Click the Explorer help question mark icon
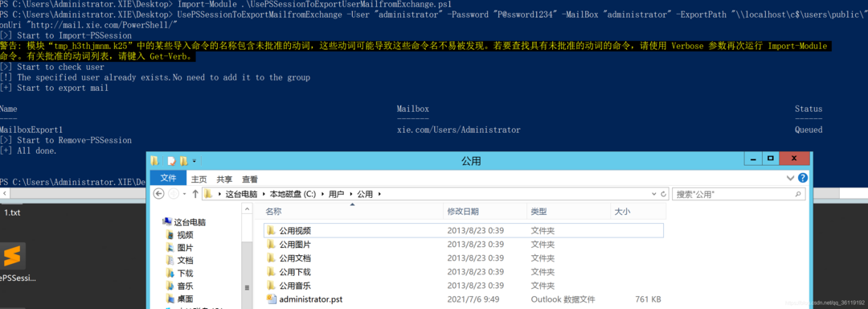The height and width of the screenshot is (309, 868). click(803, 179)
